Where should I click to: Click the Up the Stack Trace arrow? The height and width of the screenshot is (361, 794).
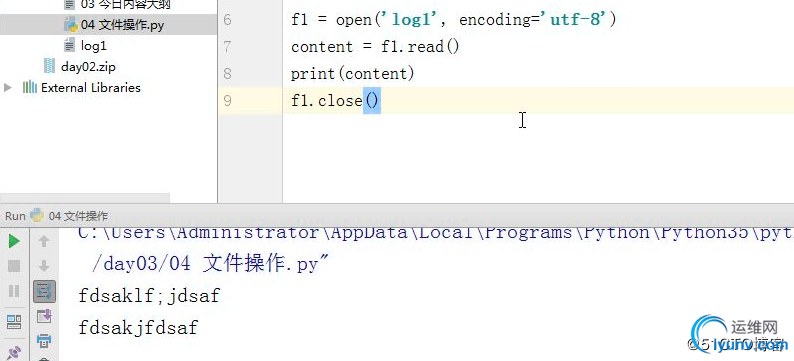pos(44,242)
